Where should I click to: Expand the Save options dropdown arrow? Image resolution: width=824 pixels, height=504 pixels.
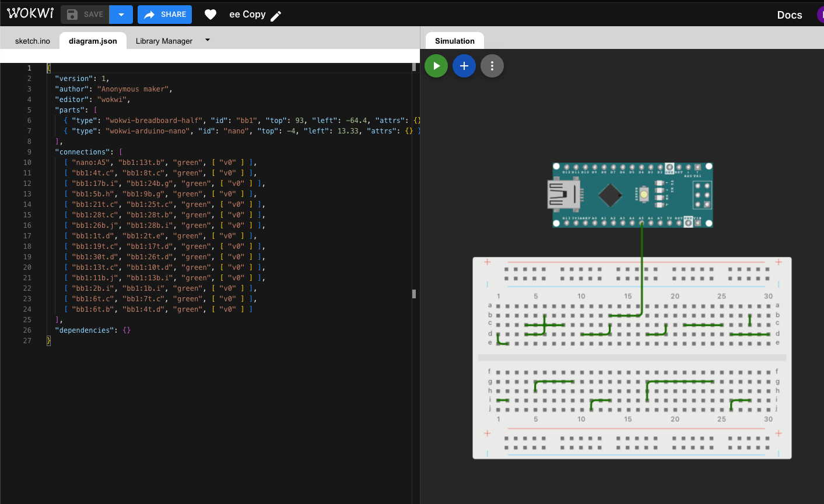[121, 15]
